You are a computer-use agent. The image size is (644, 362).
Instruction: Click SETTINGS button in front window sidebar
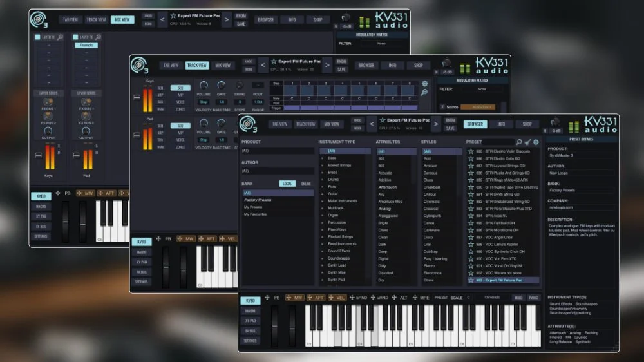click(250, 341)
